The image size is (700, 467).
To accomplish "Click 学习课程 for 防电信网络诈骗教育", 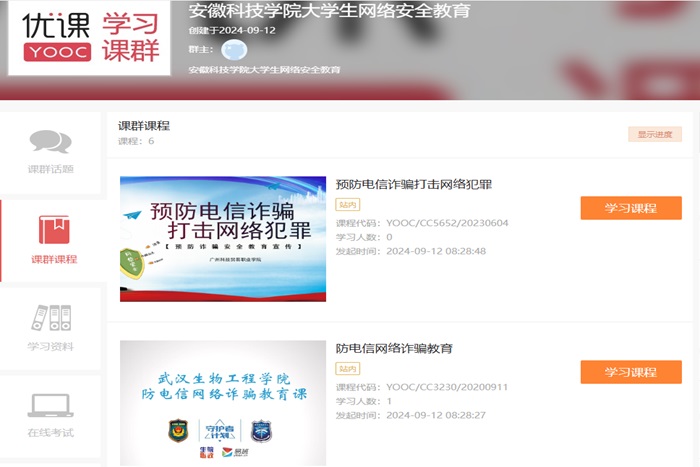I will pyautogui.click(x=630, y=372).
